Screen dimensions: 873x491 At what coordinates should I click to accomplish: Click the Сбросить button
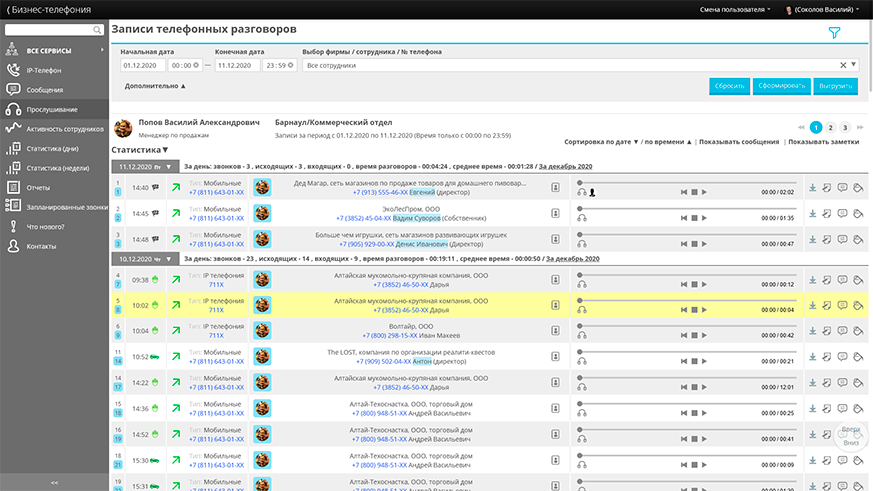click(x=729, y=86)
